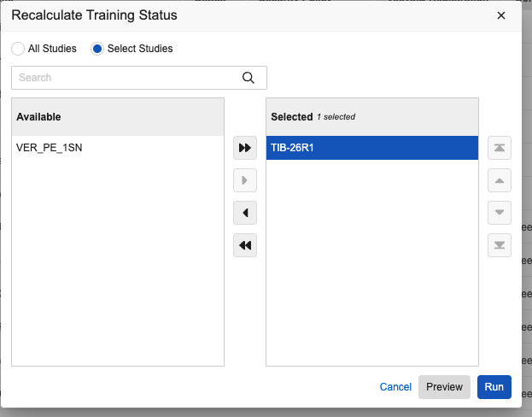Click the single right arrow move button

click(x=245, y=180)
